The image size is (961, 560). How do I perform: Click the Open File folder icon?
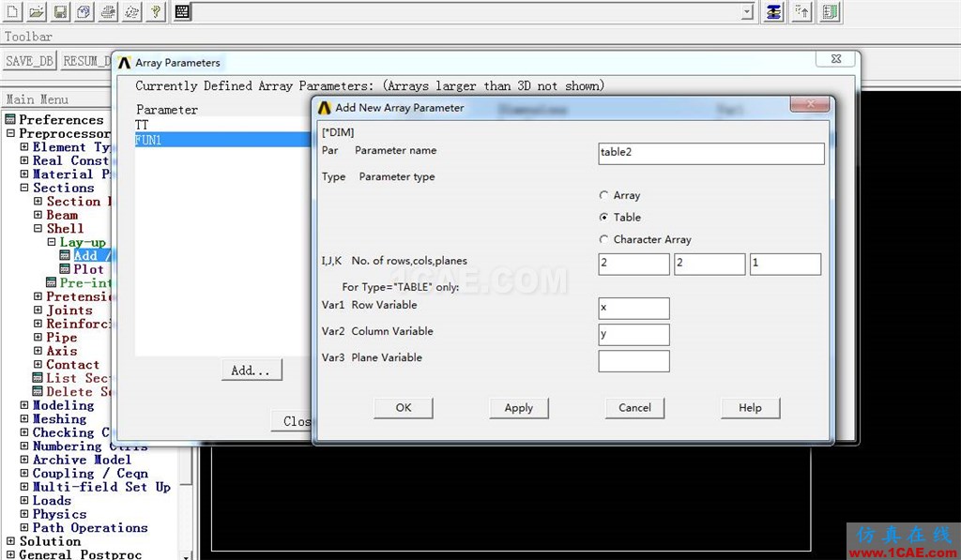pyautogui.click(x=37, y=11)
